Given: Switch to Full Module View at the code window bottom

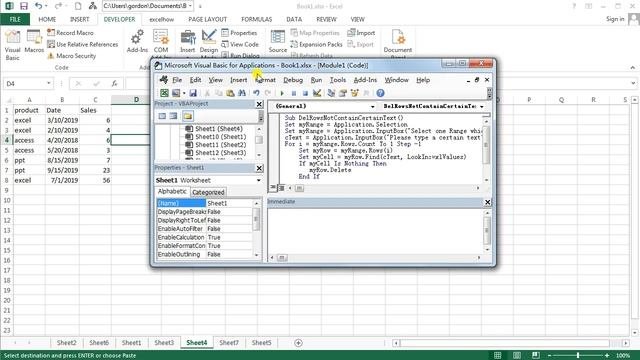Looking at the screenshot, I should [x=281, y=188].
